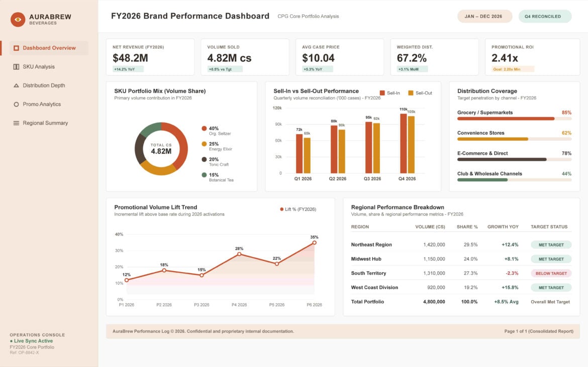Click the Weighted Dist. 67.2% value

pyautogui.click(x=412, y=58)
